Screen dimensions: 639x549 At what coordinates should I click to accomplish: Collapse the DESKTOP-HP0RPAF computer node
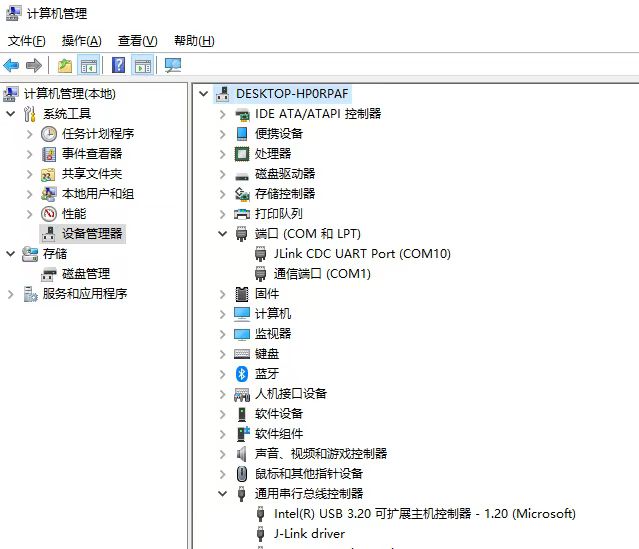(x=203, y=94)
